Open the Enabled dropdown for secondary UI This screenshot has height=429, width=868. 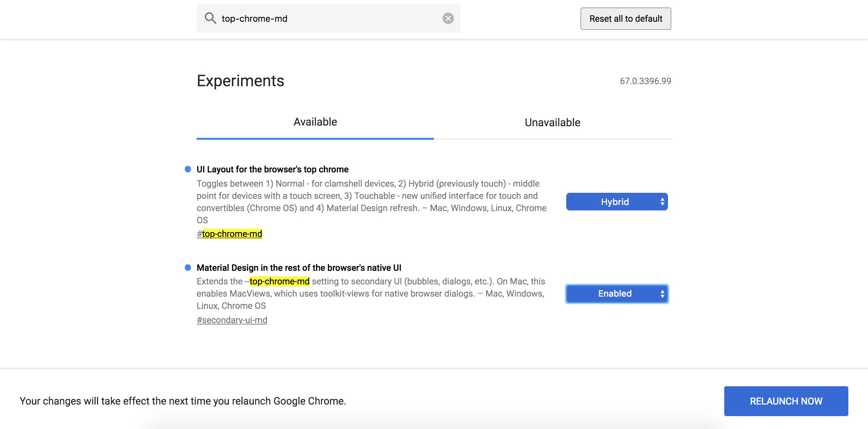[x=617, y=294]
